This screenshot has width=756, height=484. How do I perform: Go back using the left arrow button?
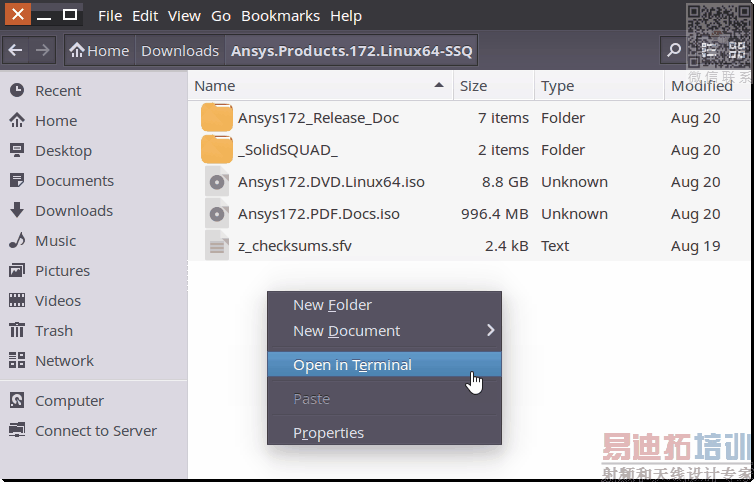[15, 50]
